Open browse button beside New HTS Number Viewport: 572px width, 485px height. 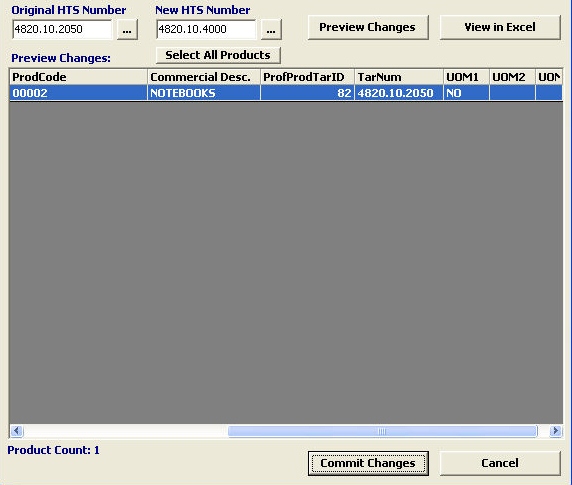271,30
